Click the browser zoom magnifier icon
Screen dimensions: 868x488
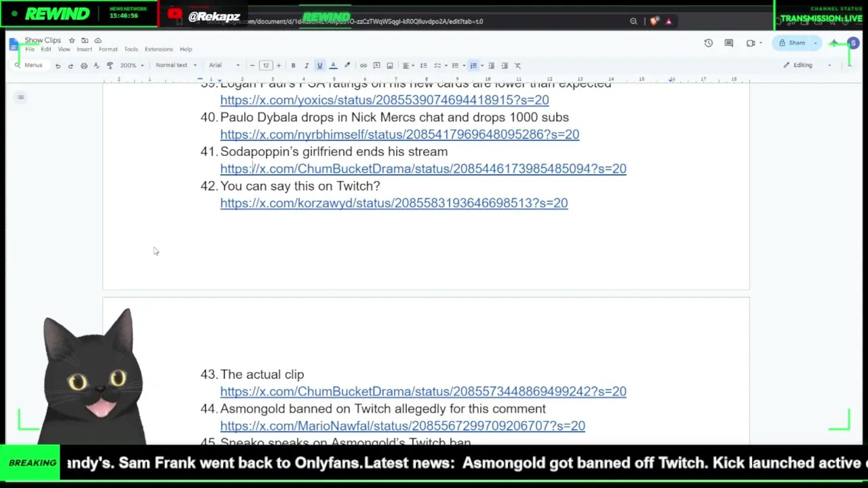coord(633,22)
